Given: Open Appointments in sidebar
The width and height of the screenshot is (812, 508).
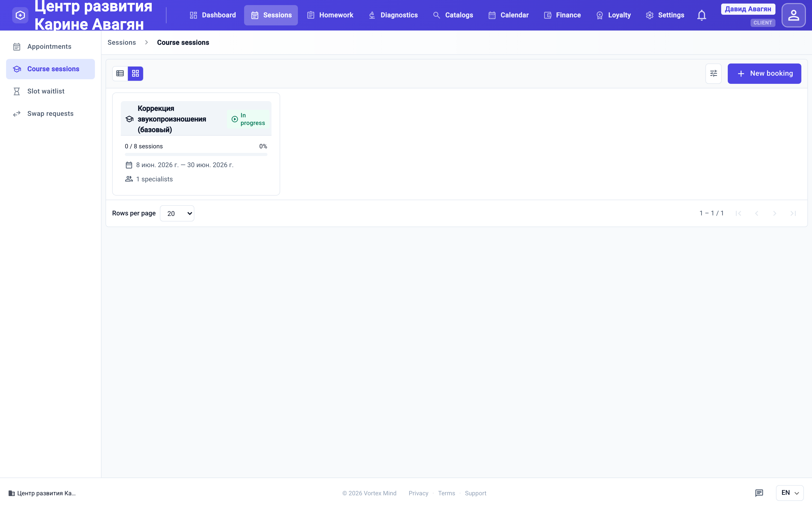Looking at the screenshot, I should (x=50, y=47).
